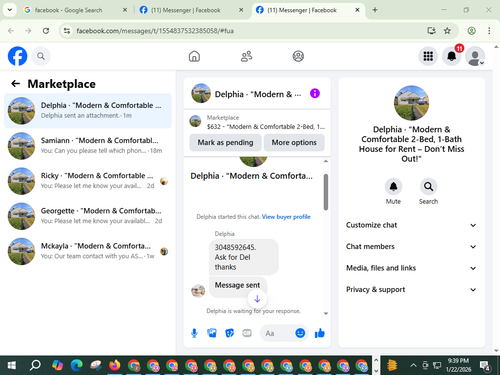Send a thumbs up like
Viewport: 500px width, 375px height.
(x=320, y=333)
